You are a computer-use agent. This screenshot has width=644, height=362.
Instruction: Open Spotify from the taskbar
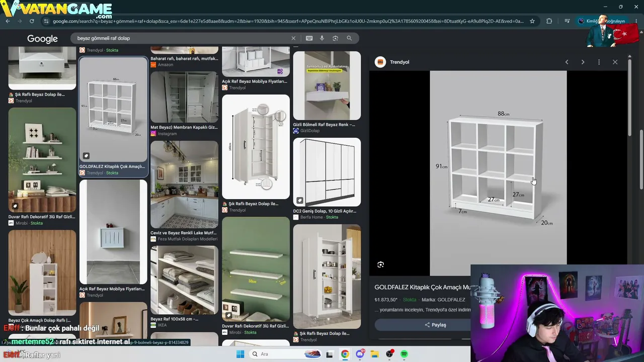pyautogui.click(x=404, y=354)
